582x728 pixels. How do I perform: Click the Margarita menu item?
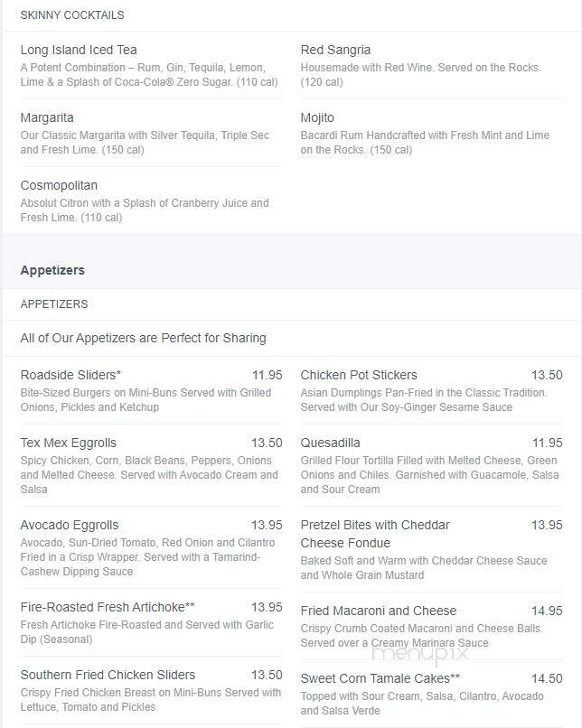click(x=47, y=117)
